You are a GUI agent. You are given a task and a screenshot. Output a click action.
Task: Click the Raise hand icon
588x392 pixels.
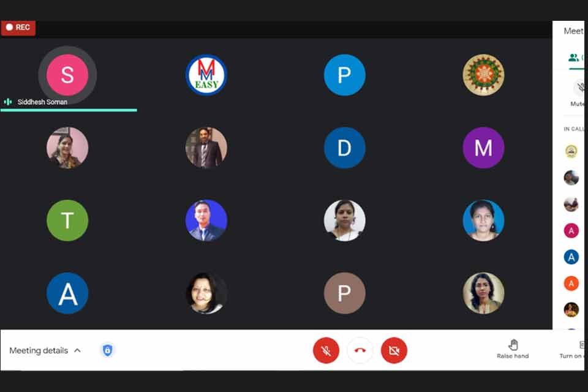click(x=513, y=344)
